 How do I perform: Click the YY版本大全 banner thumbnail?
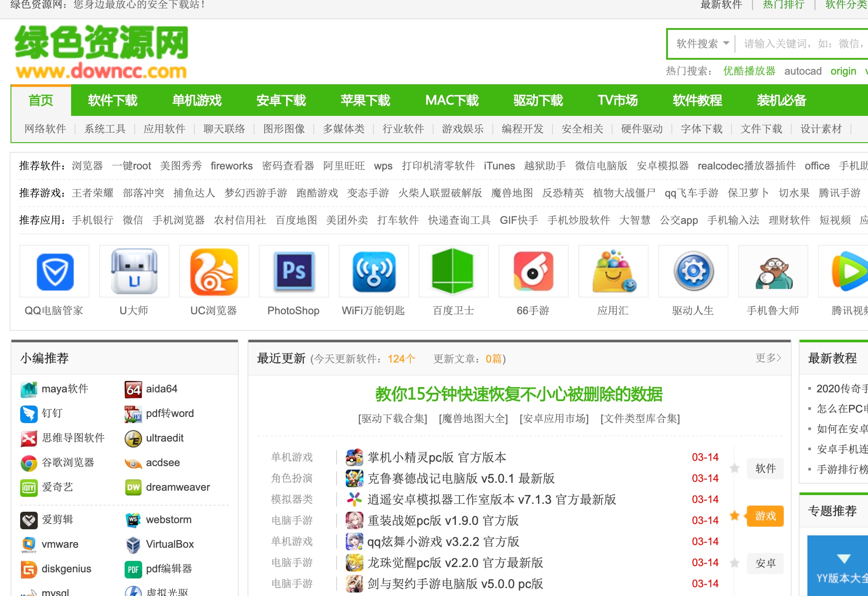pyautogui.click(x=838, y=565)
